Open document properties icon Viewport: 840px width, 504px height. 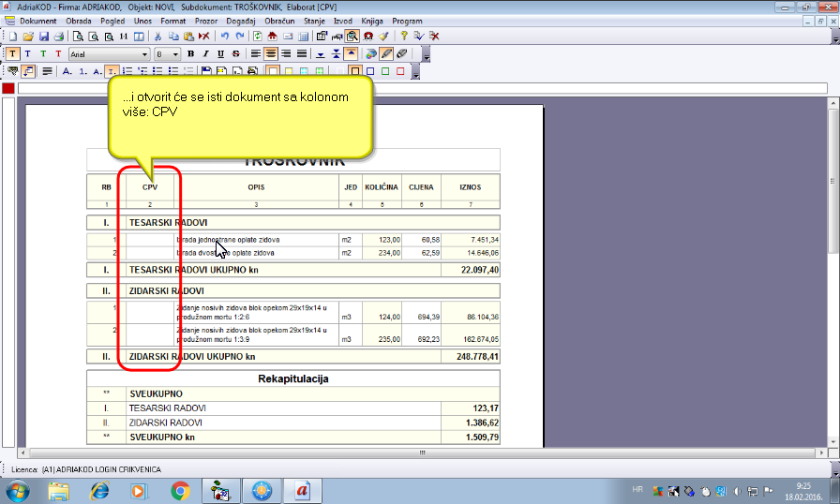(x=322, y=37)
